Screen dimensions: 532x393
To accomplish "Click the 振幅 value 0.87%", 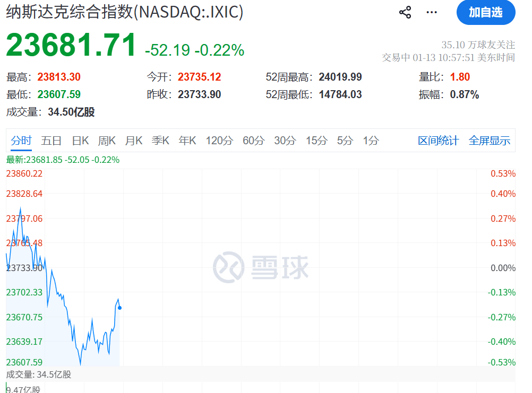I will (x=465, y=94).
